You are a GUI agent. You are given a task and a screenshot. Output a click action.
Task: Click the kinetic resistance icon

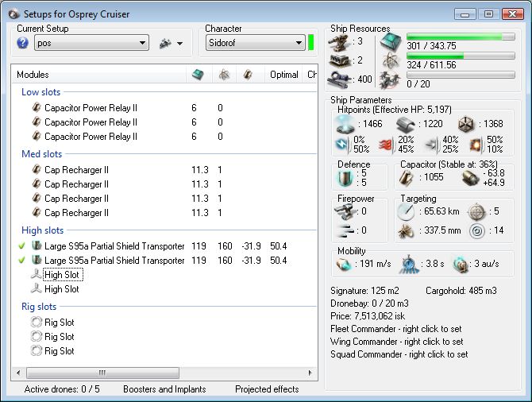(x=432, y=145)
